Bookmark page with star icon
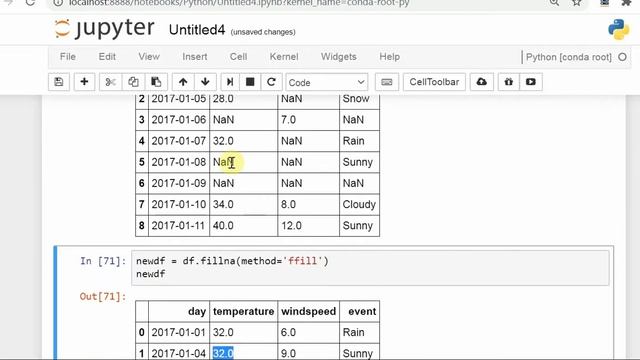640x360 pixels. click(576, 3)
